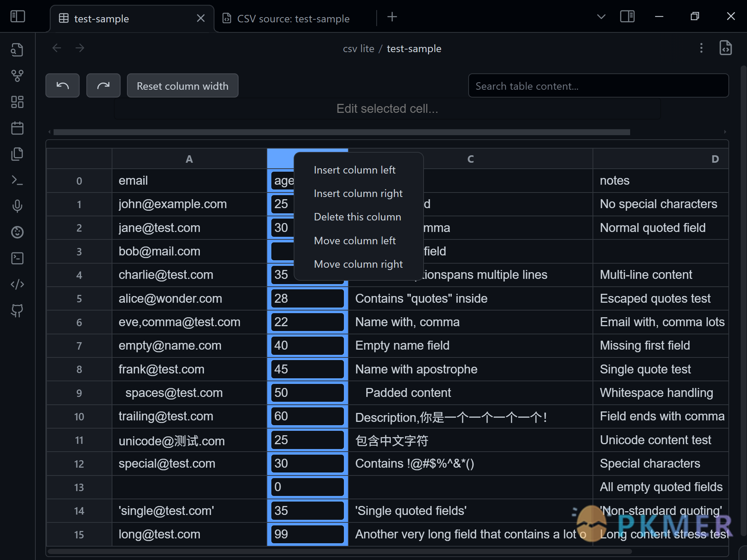Start audio recording with the microphone icon
Image resolution: width=747 pixels, height=560 pixels.
coord(17,206)
